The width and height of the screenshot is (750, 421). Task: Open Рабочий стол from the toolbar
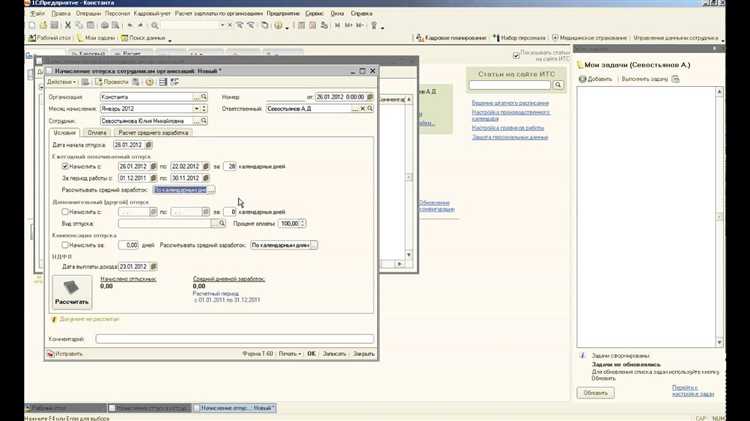(50, 38)
